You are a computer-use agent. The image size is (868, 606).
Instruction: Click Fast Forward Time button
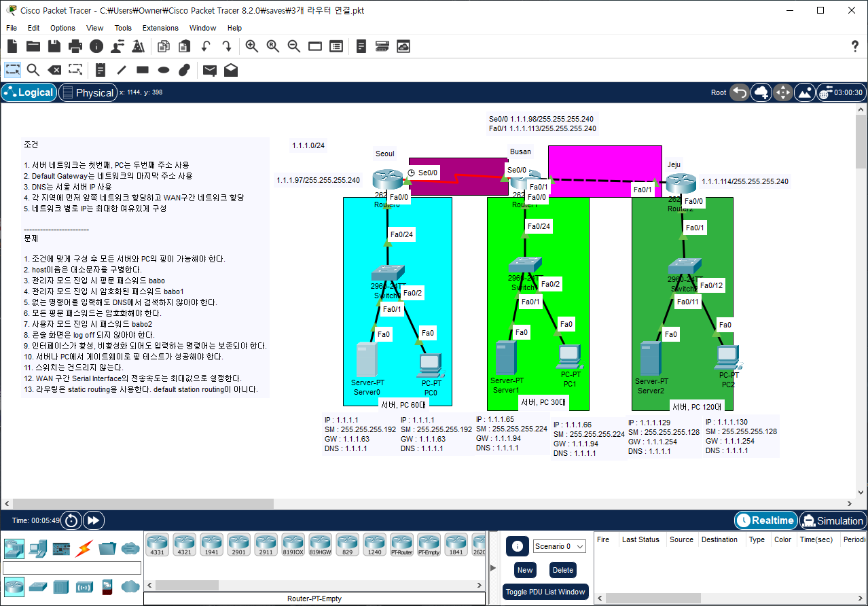pyautogui.click(x=94, y=520)
